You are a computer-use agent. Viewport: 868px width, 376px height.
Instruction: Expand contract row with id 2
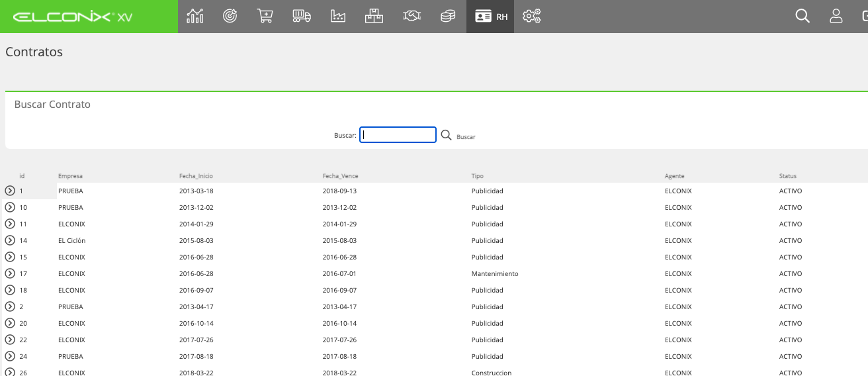click(10, 306)
